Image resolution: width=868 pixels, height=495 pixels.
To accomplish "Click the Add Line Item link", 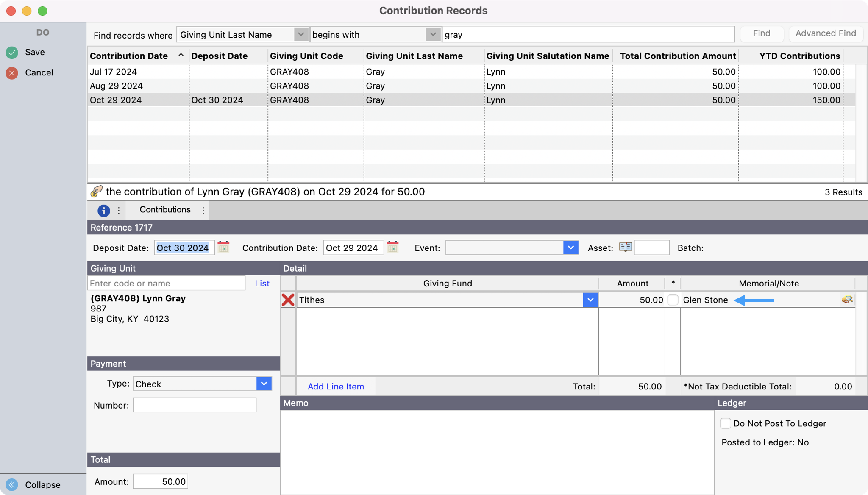I will coord(336,387).
